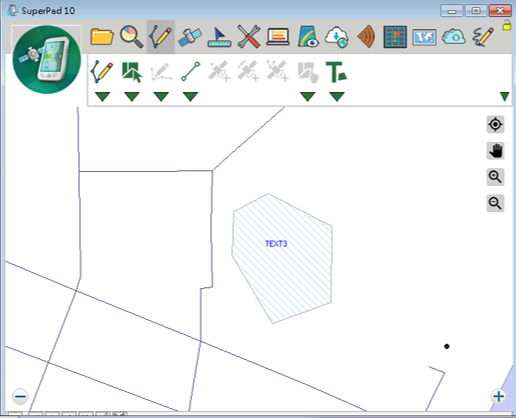Click the minus button at bottom left
516x418 pixels.
pyautogui.click(x=20, y=396)
